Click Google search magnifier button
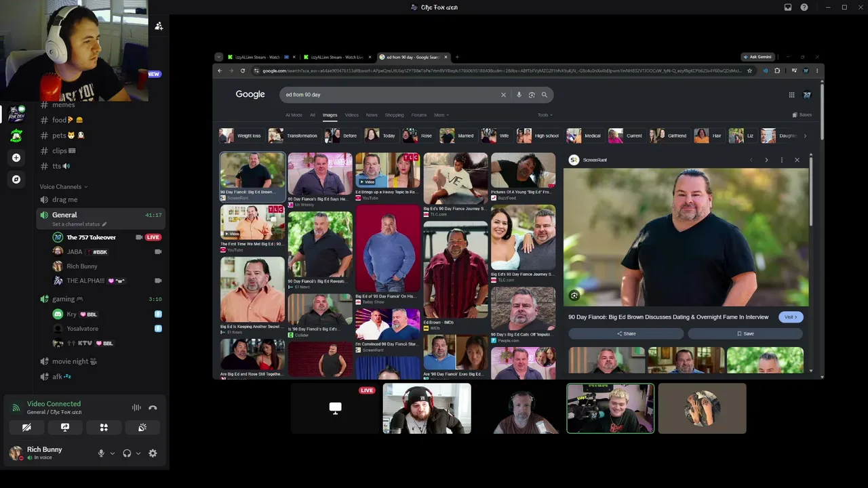This screenshot has width=868, height=488. pos(544,95)
